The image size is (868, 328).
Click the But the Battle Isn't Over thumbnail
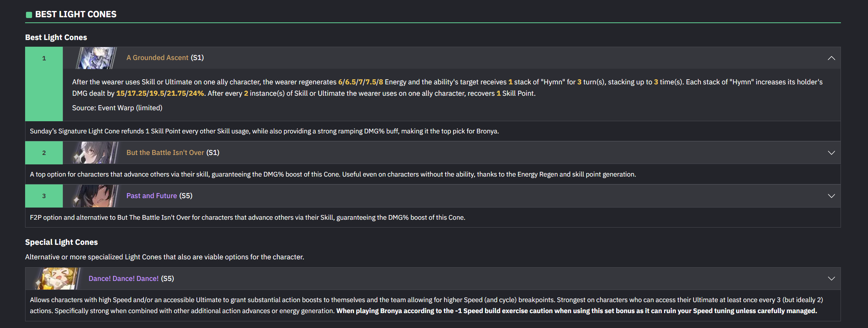click(95, 153)
